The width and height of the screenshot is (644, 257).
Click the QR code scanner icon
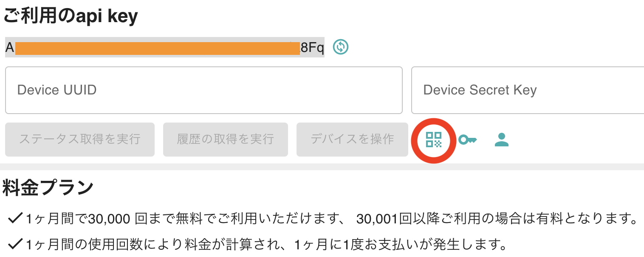pyautogui.click(x=433, y=140)
